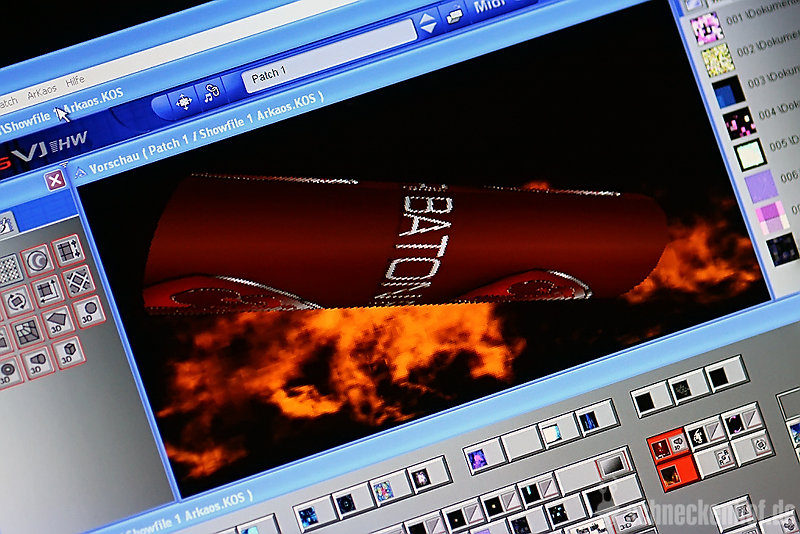The height and width of the screenshot is (534, 800).
Task: Select the solid blue visual thumbnail 003
Action: coord(726,92)
